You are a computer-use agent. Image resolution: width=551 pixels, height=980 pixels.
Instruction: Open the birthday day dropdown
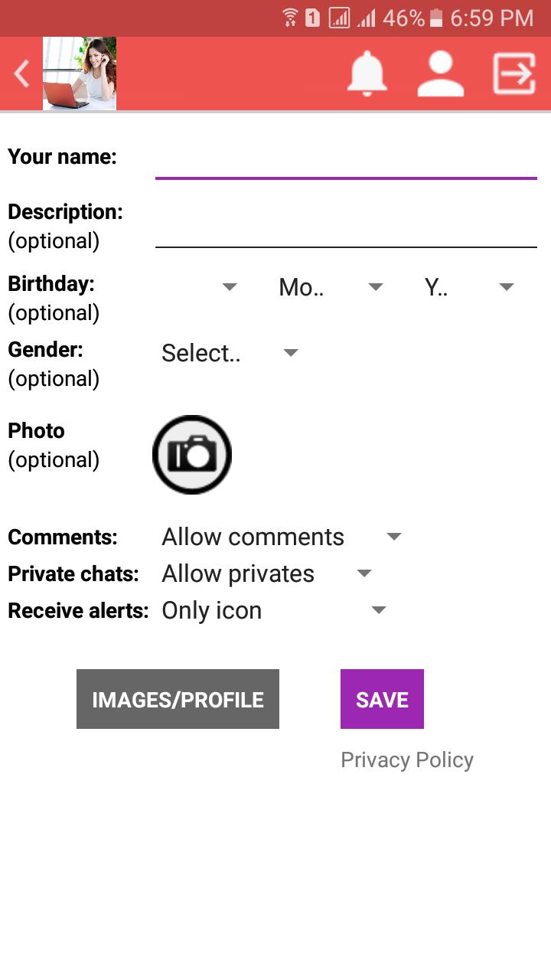pos(201,287)
